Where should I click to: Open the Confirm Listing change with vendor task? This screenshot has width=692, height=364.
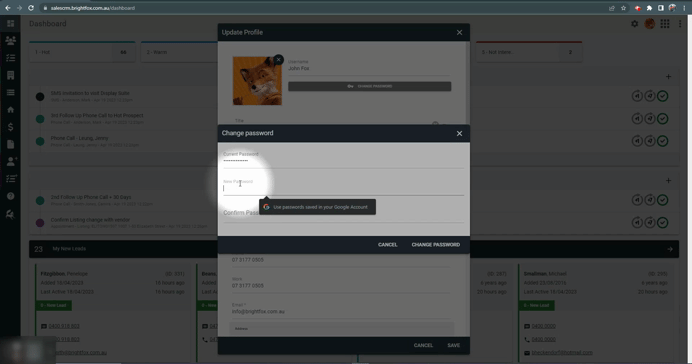coord(90,220)
